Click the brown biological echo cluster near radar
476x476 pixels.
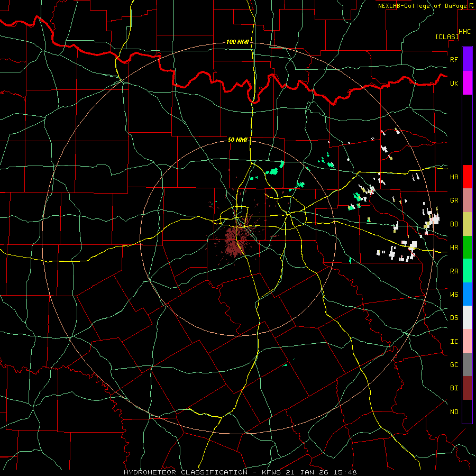click(x=236, y=240)
